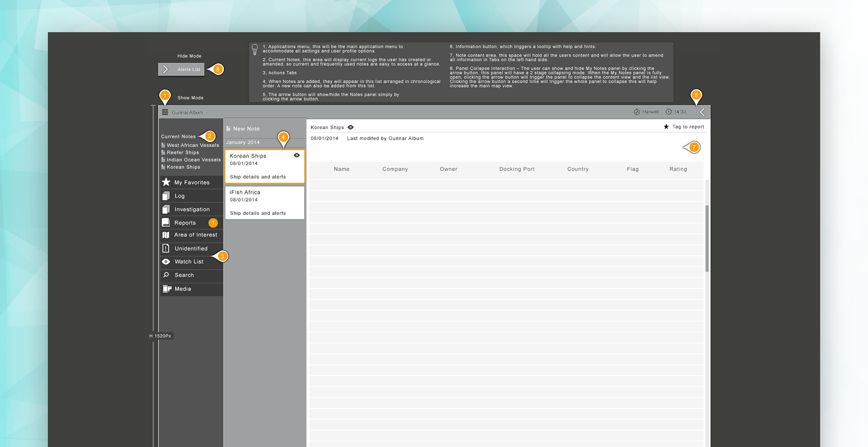Click the Unidentified alert icon
Image resolution: width=868 pixels, height=447 pixels.
tap(166, 249)
